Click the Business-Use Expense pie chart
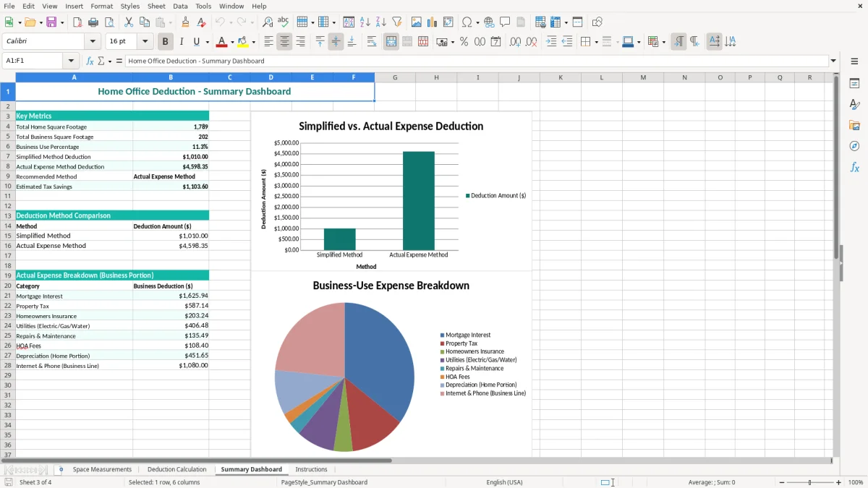 [x=391, y=365]
